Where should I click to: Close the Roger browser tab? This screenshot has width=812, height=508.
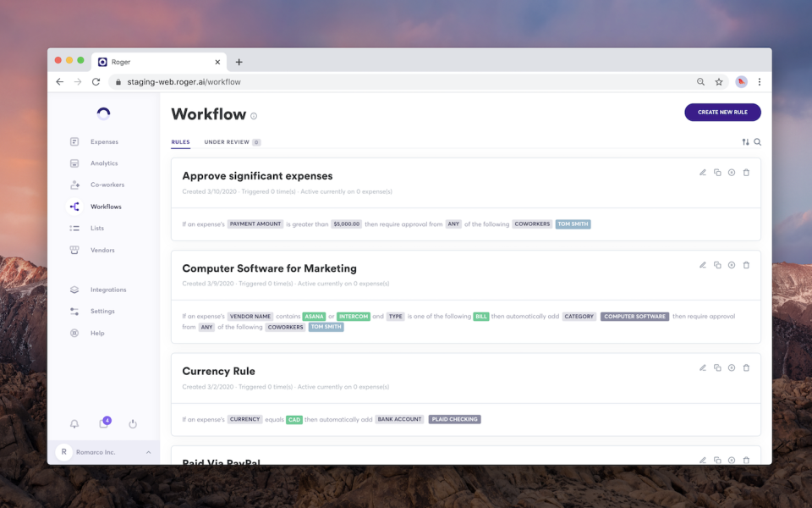pos(217,62)
